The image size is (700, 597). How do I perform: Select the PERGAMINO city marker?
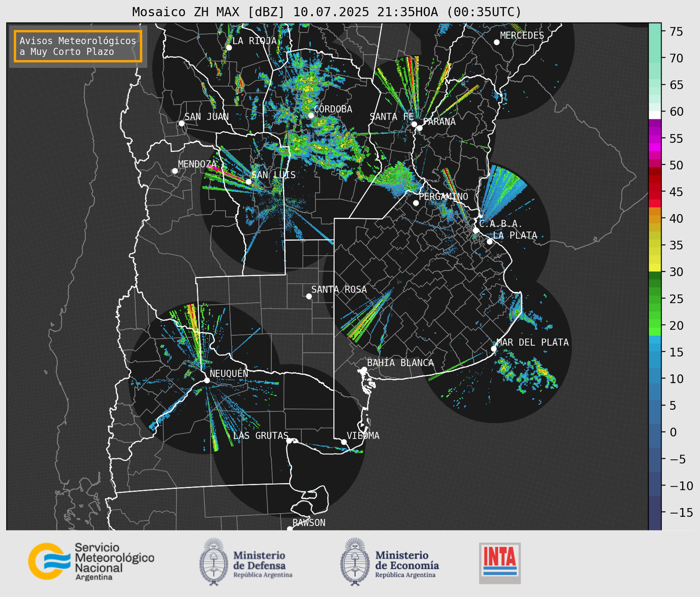(x=416, y=203)
